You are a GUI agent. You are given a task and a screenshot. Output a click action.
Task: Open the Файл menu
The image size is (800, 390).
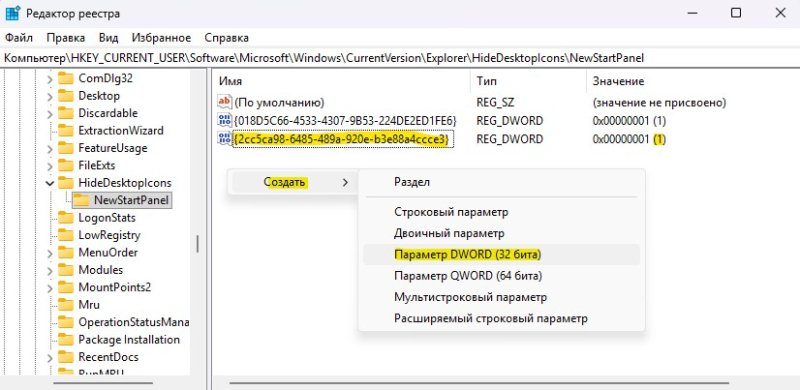click(19, 38)
